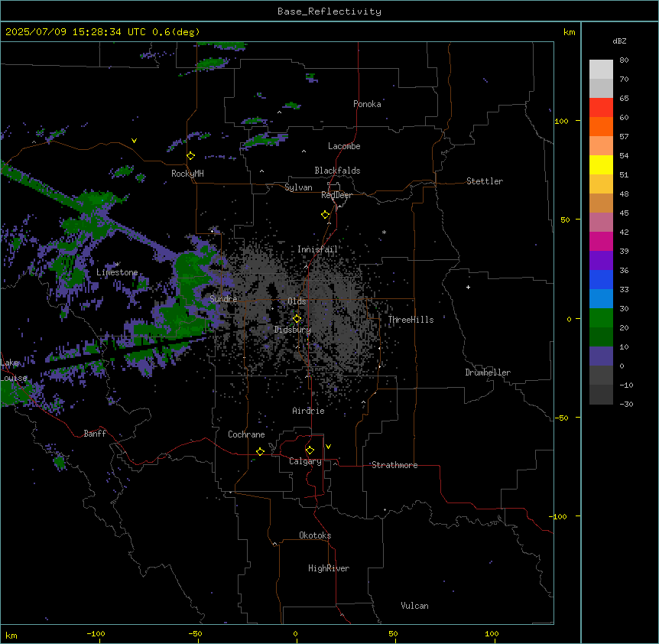This screenshot has height=644, width=659.
Task: Click the yellow diamond marker beside RockyMH
Action: (191, 156)
